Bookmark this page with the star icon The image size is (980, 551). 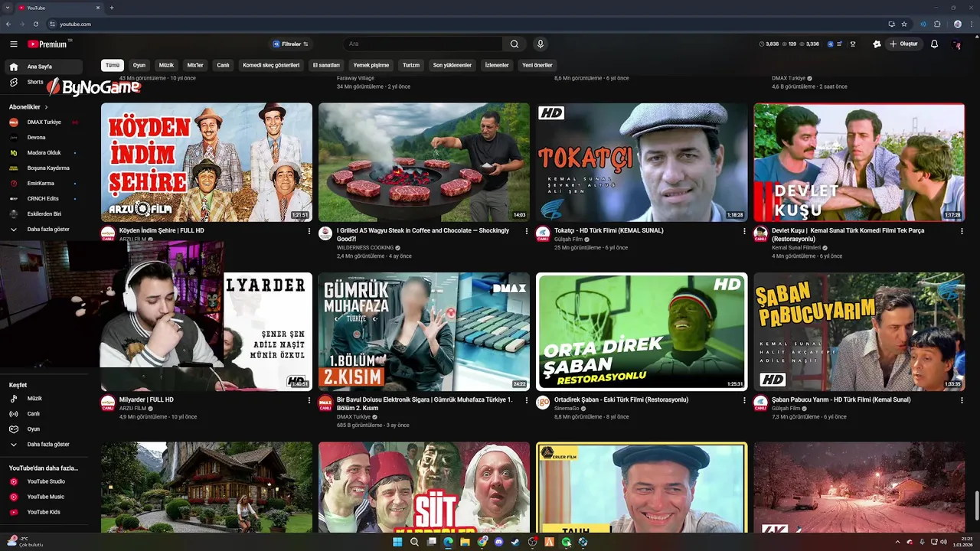pyautogui.click(x=904, y=24)
